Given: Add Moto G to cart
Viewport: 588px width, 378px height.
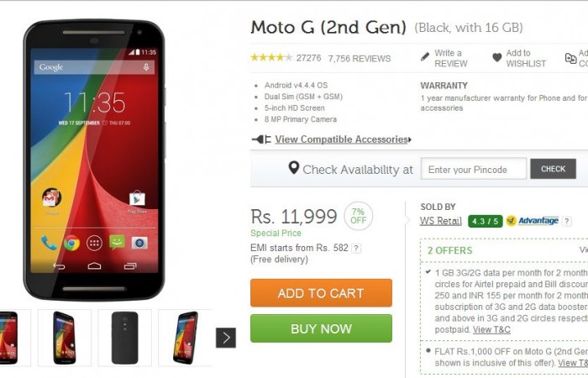Looking at the screenshot, I should click(x=321, y=293).
